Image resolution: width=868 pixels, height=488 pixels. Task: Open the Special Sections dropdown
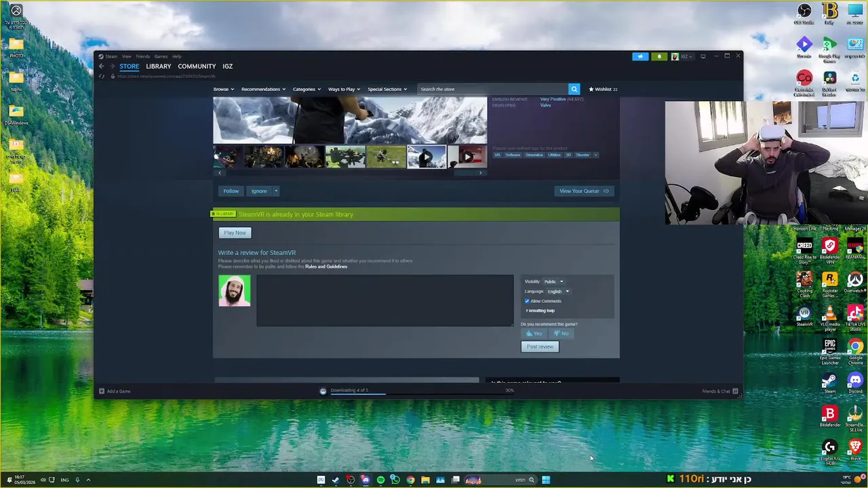pyautogui.click(x=387, y=89)
